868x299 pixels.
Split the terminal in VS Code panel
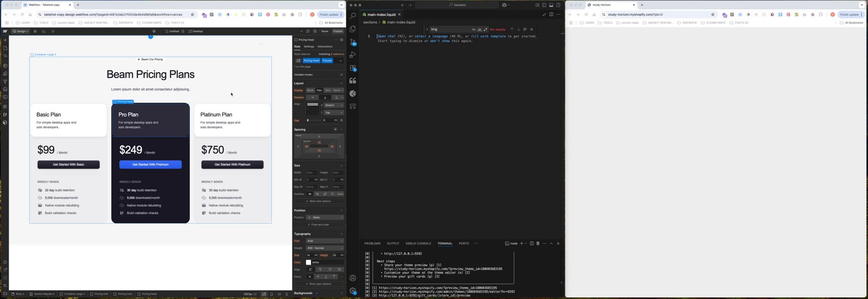click(531, 243)
